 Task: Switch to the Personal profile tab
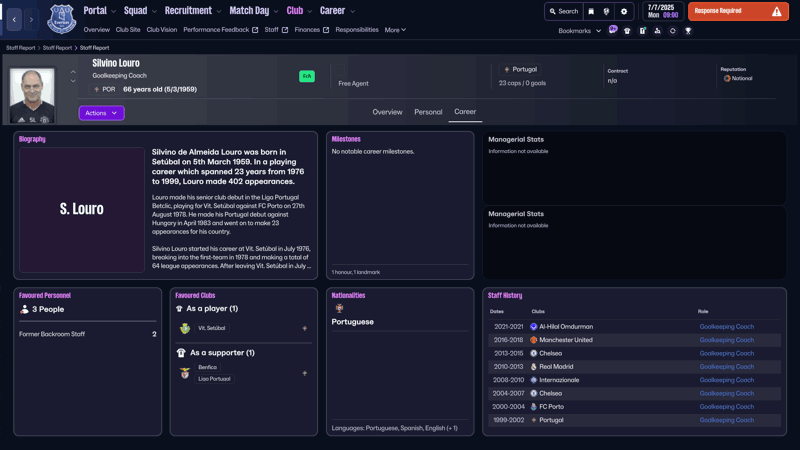(428, 112)
